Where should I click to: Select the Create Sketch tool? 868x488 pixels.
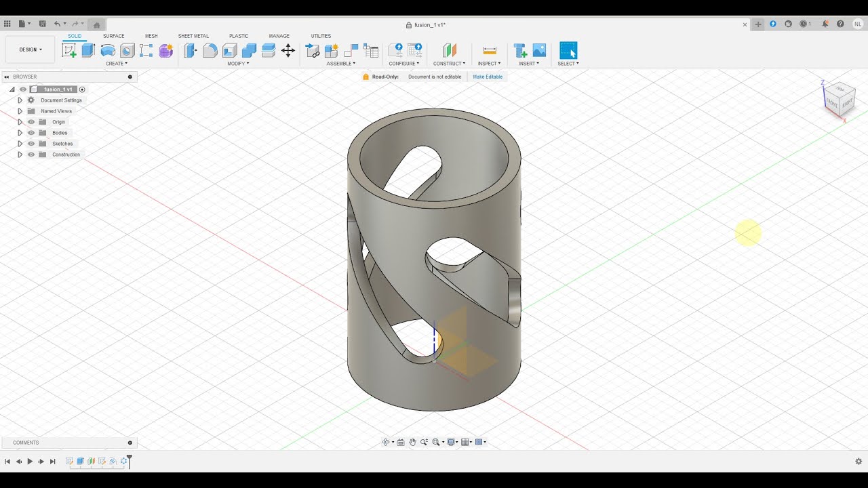pos(69,50)
